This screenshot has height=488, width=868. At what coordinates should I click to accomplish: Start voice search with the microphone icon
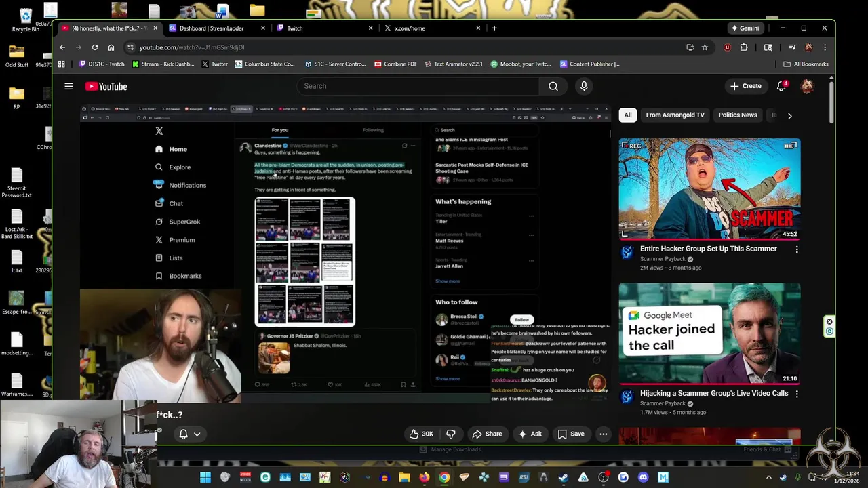(x=584, y=86)
